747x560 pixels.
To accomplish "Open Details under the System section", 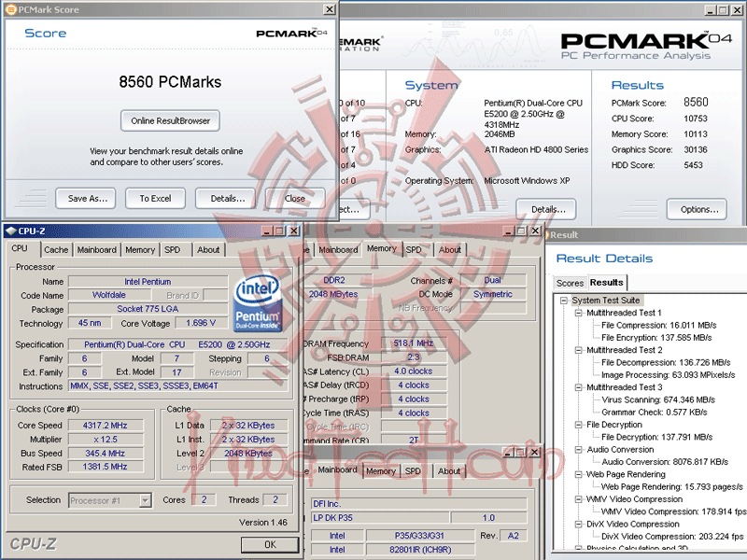I will 546,209.
